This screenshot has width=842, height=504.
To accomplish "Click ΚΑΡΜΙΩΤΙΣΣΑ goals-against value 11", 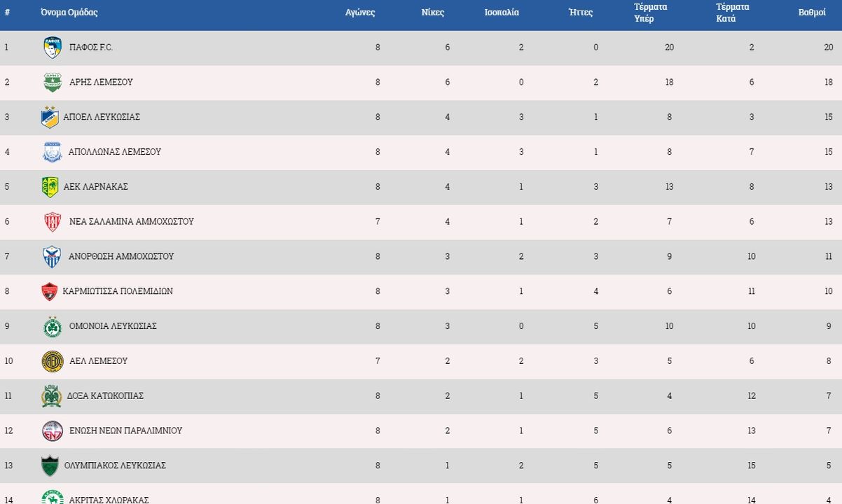I will (x=752, y=291).
